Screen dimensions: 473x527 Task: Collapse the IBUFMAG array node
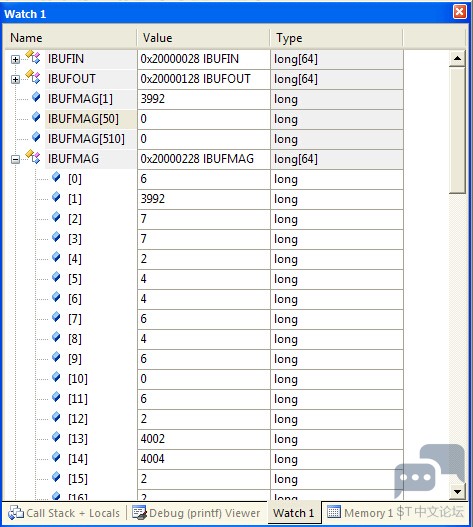15,159
